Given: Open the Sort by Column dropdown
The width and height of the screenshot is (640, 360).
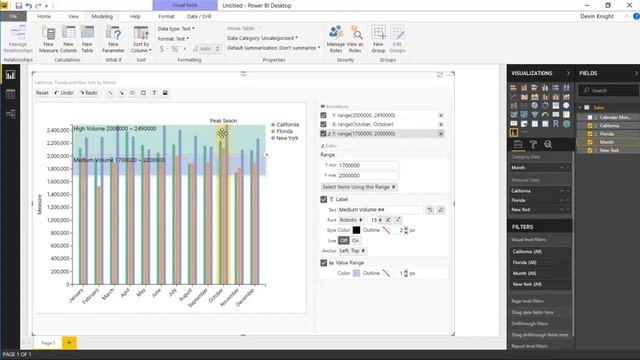Looking at the screenshot, I should pyautogui.click(x=141, y=39).
